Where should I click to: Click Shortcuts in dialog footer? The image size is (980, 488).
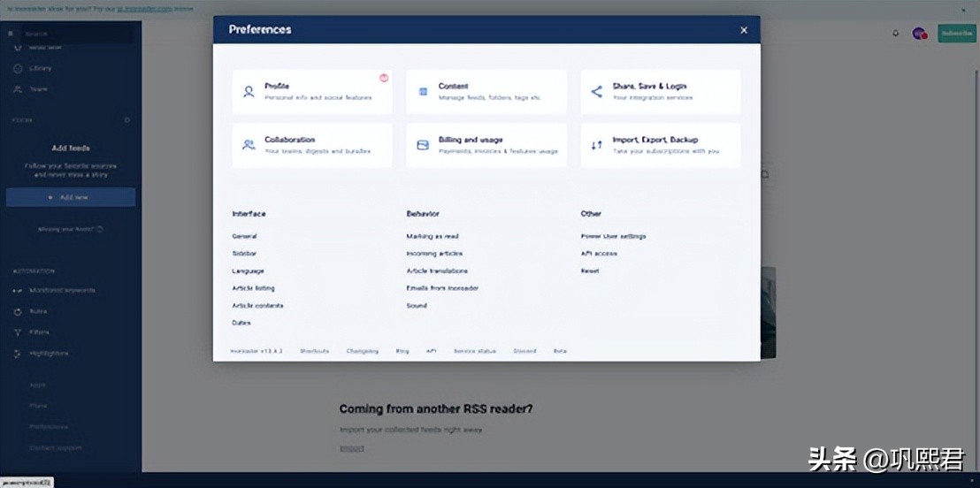click(314, 351)
